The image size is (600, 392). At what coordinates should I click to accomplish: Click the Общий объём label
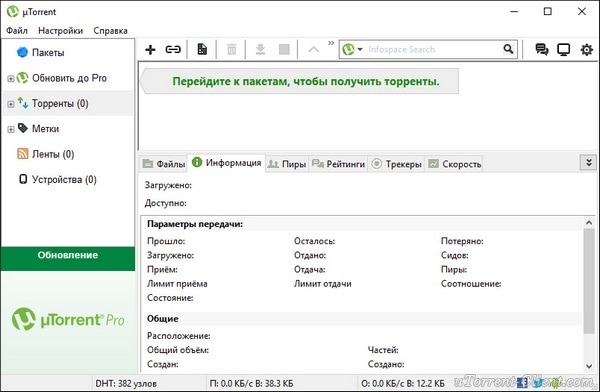(178, 350)
